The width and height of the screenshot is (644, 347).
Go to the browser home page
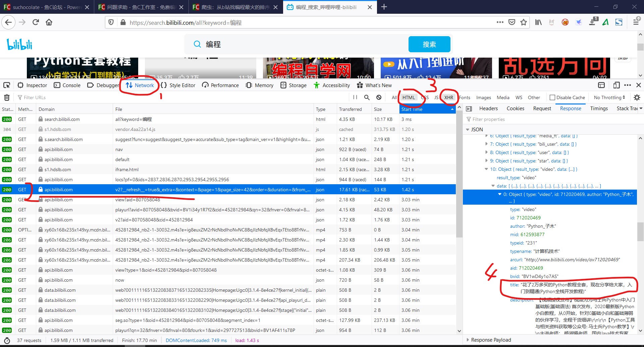click(x=49, y=22)
